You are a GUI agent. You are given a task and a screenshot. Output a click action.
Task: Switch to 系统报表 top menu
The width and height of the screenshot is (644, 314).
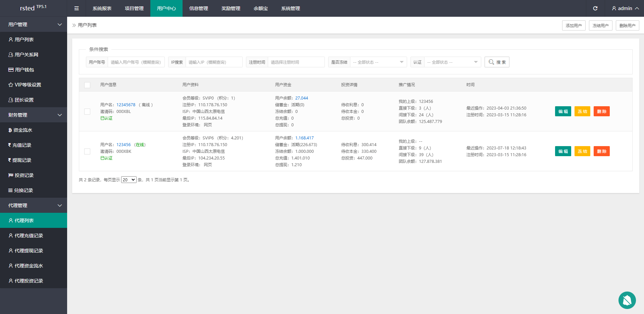tap(102, 8)
